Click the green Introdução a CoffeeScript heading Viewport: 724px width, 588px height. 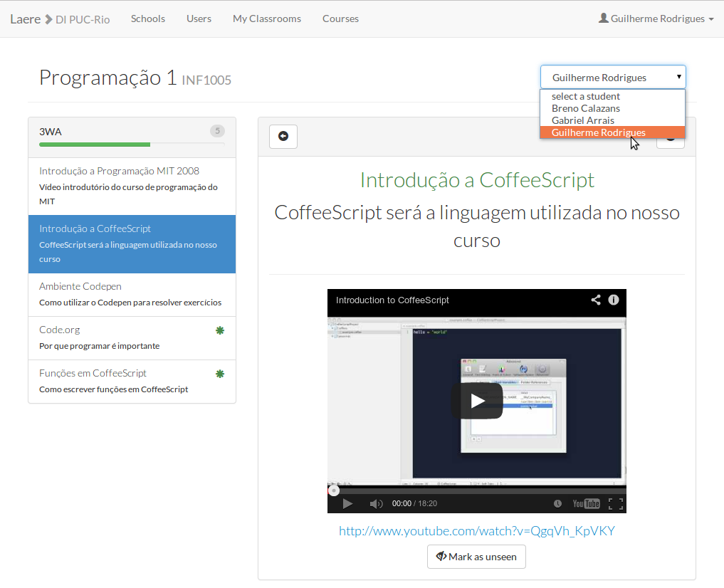pos(477,180)
